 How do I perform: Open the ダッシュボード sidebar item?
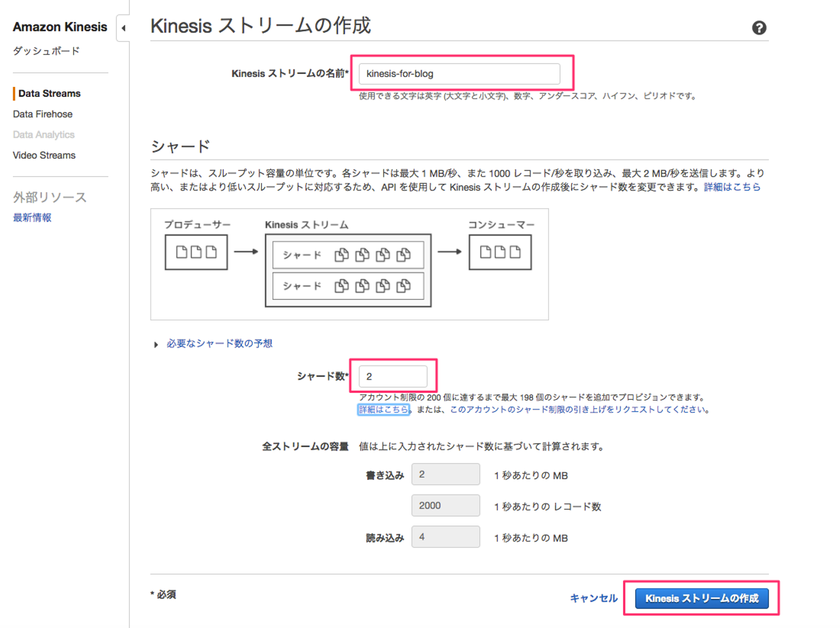coord(46,51)
